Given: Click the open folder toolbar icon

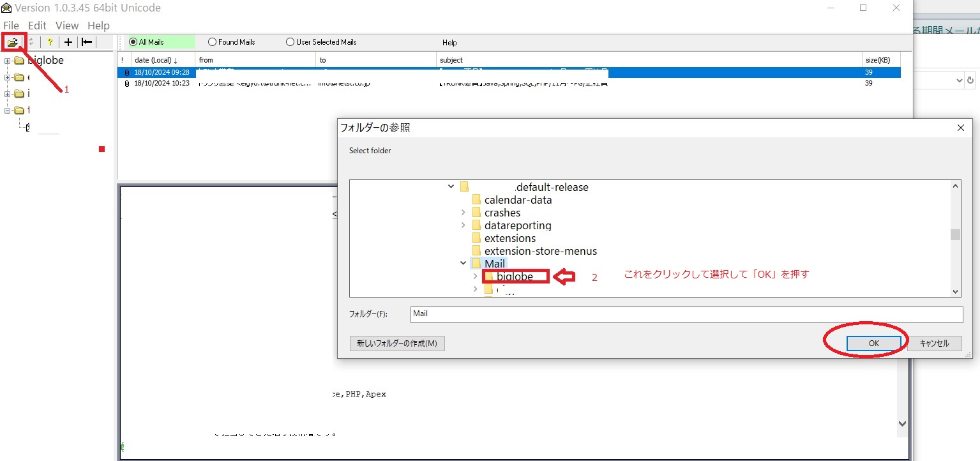Looking at the screenshot, I should click(13, 42).
